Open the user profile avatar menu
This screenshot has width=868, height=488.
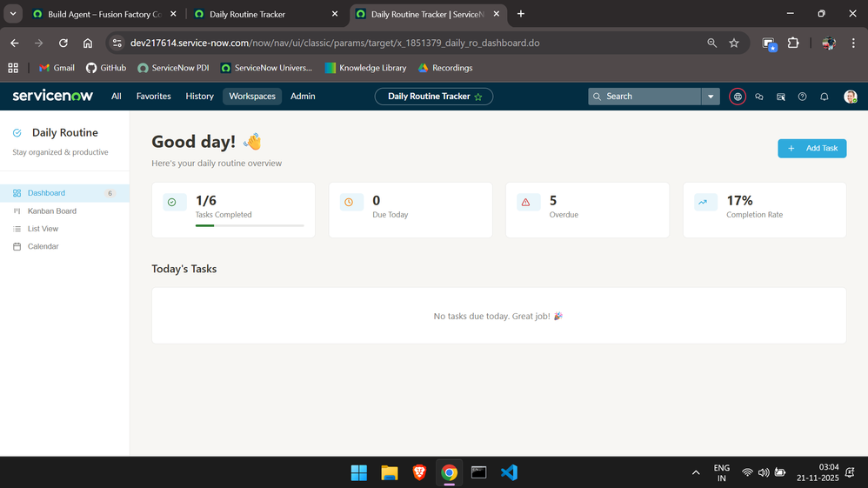coord(851,97)
